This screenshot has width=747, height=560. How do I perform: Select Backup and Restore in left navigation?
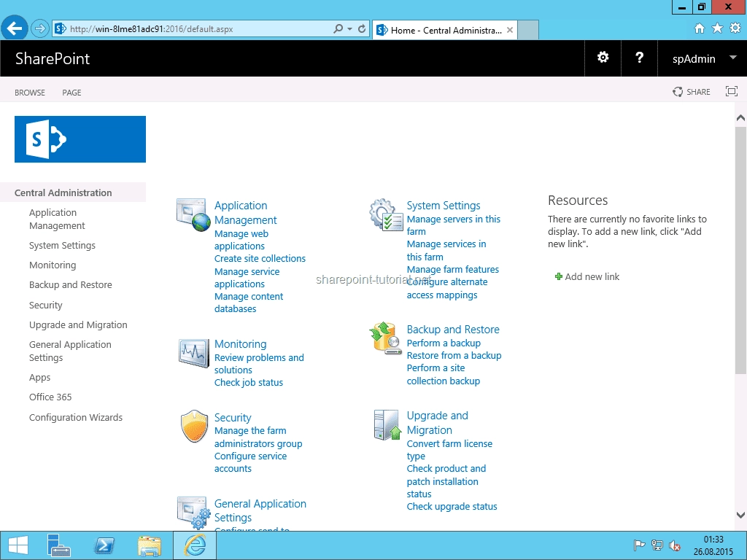click(71, 285)
